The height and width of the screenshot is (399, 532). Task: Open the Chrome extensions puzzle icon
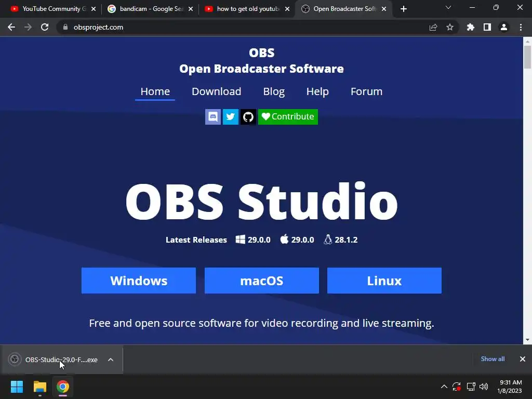[471, 27]
